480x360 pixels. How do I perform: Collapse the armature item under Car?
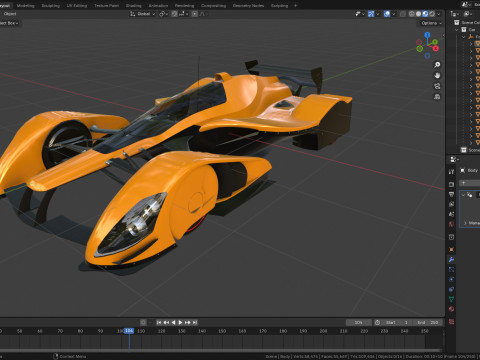(x=463, y=37)
